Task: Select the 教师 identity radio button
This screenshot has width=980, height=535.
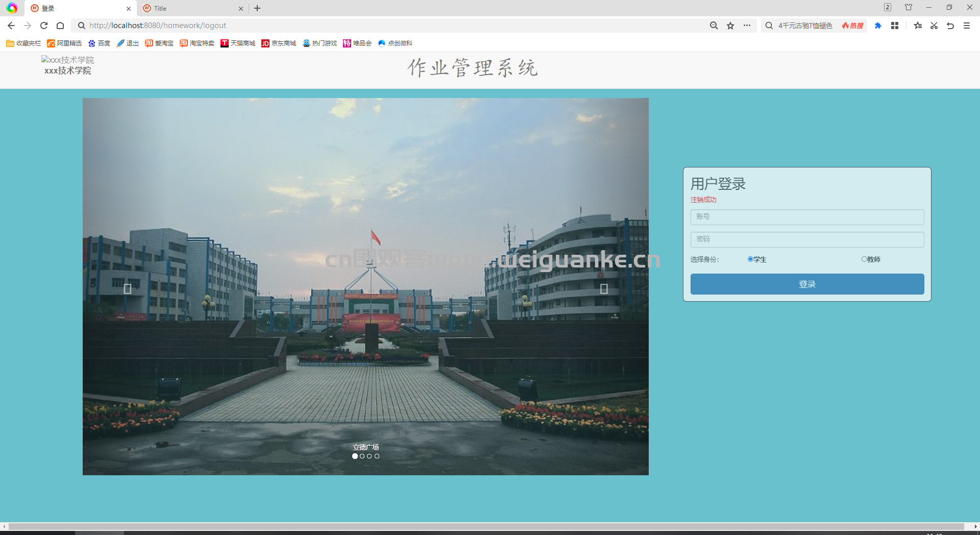Action: 864,259
